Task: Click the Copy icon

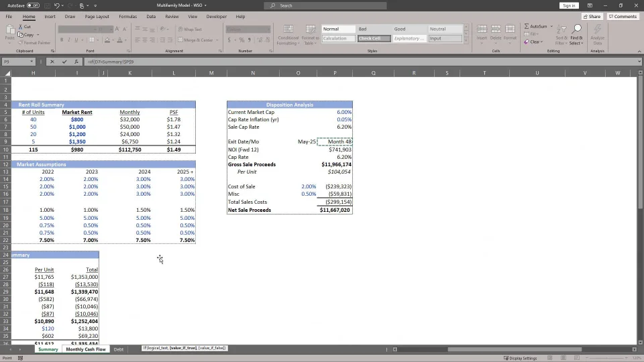Action: point(21,34)
